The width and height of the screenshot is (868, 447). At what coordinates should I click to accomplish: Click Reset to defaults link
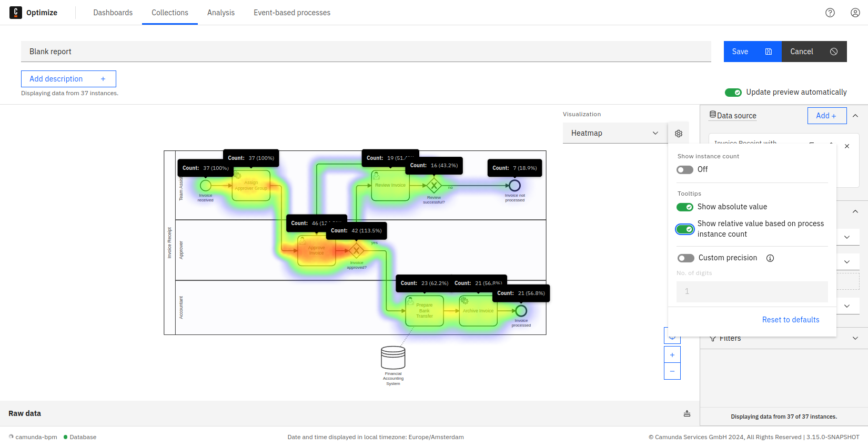point(791,320)
